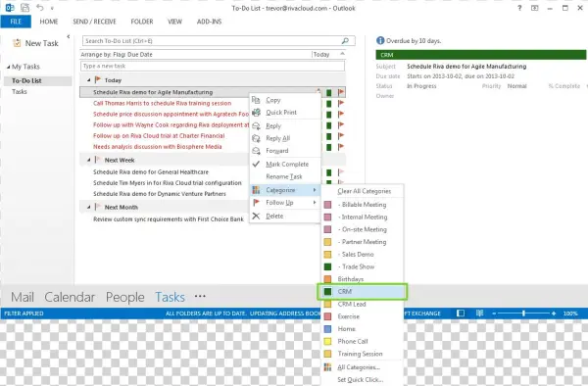Image resolution: width=588 pixels, height=386 pixels.
Task: Choose Reply All from context menu
Action: click(x=285, y=138)
